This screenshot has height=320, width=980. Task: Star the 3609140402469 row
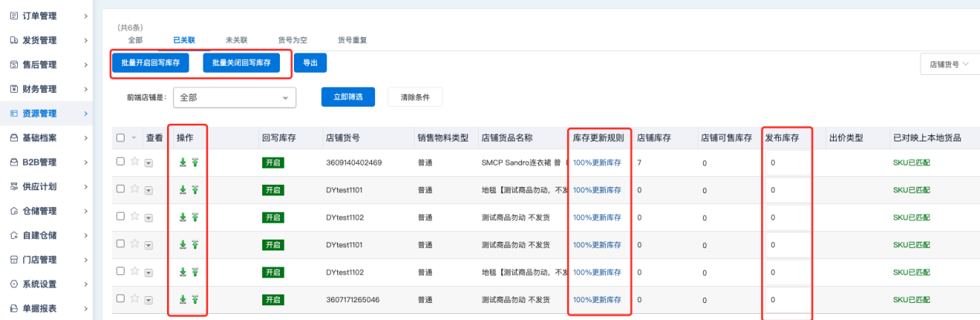click(135, 162)
